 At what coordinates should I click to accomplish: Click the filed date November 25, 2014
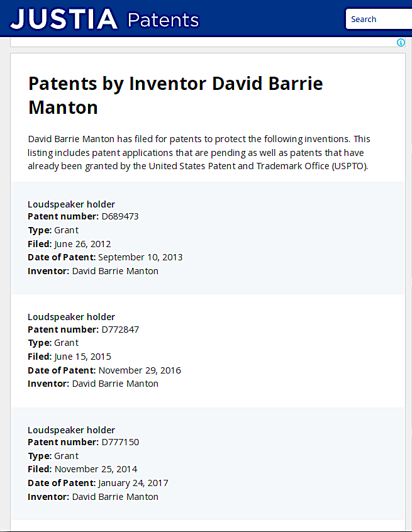coord(96,469)
